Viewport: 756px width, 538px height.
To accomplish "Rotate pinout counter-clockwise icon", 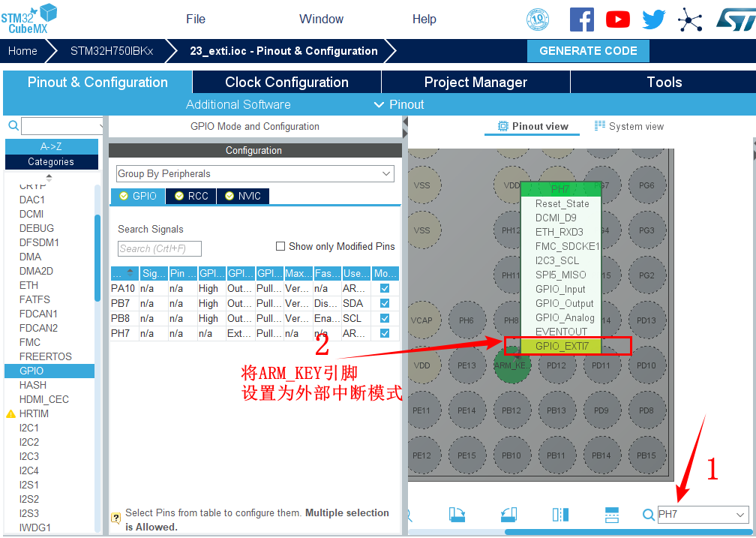I will [x=509, y=514].
